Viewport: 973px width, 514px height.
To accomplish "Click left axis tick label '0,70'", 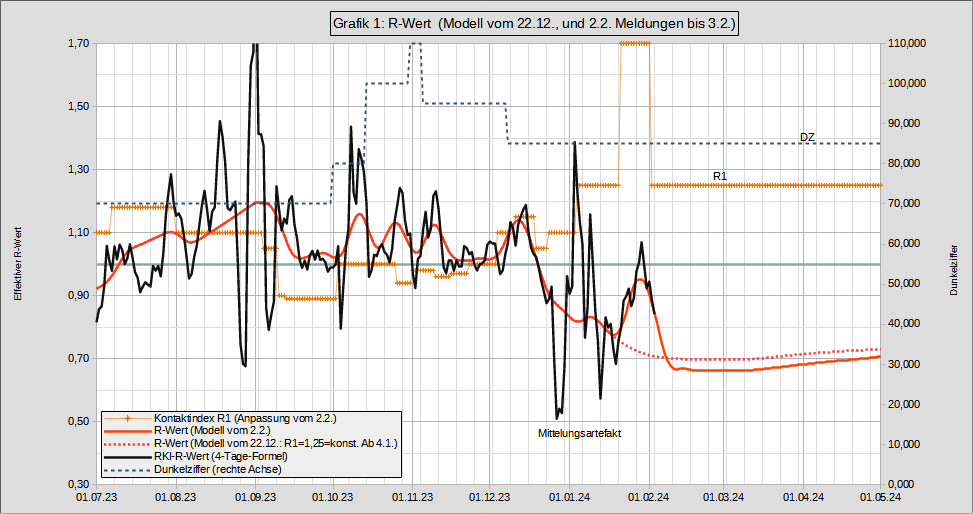I will [78, 359].
